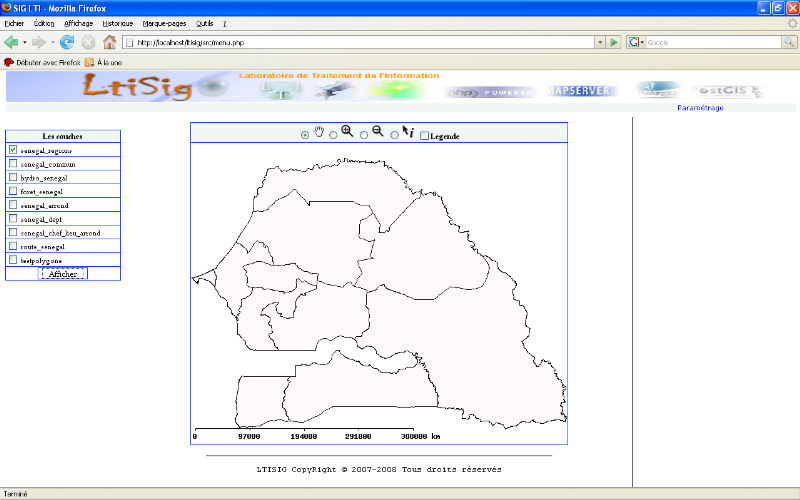800x500 pixels.
Task: Click the Google search input field
Action: tap(714, 42)
